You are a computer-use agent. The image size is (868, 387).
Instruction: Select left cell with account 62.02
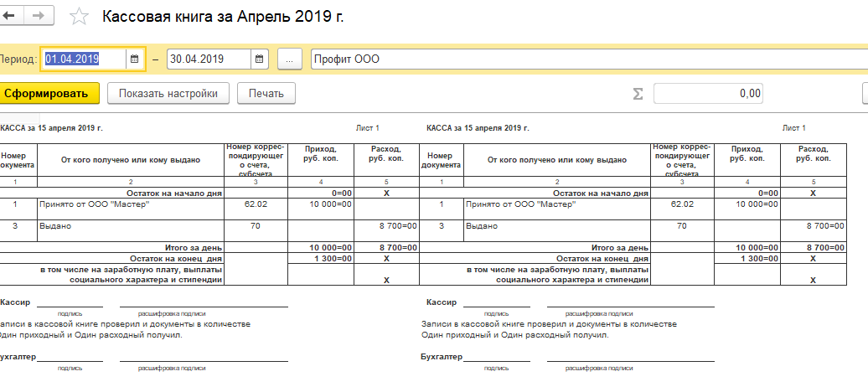click(256, 209)
